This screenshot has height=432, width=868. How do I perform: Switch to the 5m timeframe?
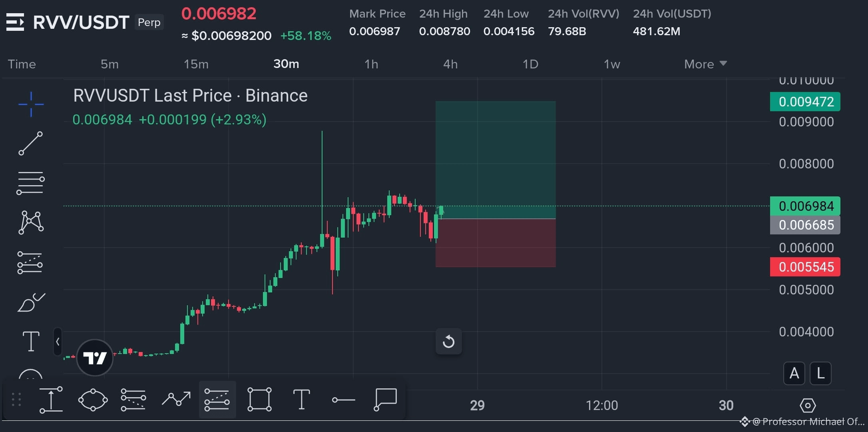[109, 64]
